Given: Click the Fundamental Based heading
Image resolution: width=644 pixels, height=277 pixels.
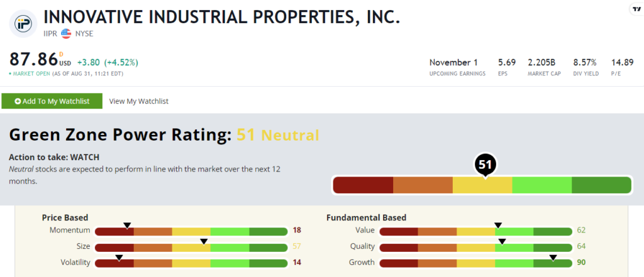Looking at the screenshot, I should pos(367,217).
